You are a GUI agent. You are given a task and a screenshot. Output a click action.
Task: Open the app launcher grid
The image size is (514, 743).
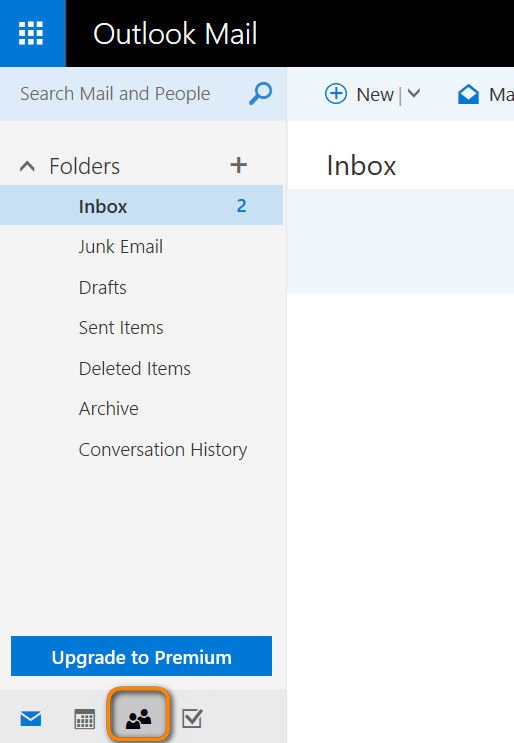31,33
